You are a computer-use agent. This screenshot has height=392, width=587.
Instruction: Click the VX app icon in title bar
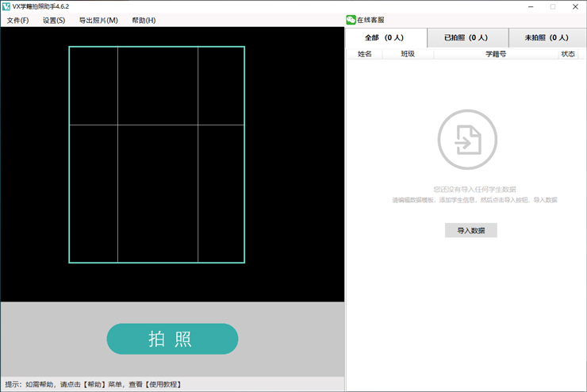6,6
